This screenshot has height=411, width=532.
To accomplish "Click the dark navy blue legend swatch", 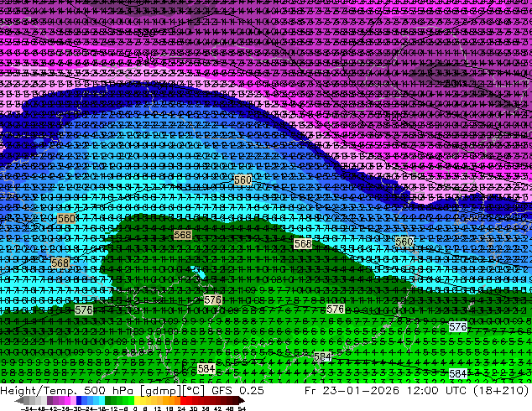I will point(79,400).
